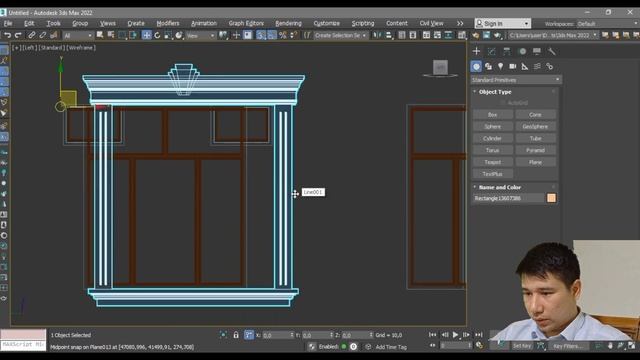Click the Box primitive button
Image resolution: width=640 pixels, height=360 pixels.
tap(493, 115)
